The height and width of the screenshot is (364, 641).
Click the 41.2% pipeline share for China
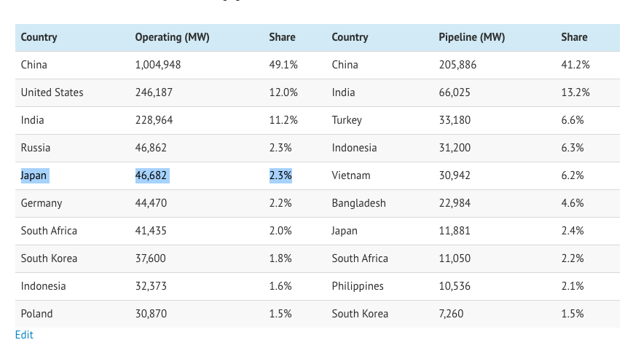click(575, 65)
